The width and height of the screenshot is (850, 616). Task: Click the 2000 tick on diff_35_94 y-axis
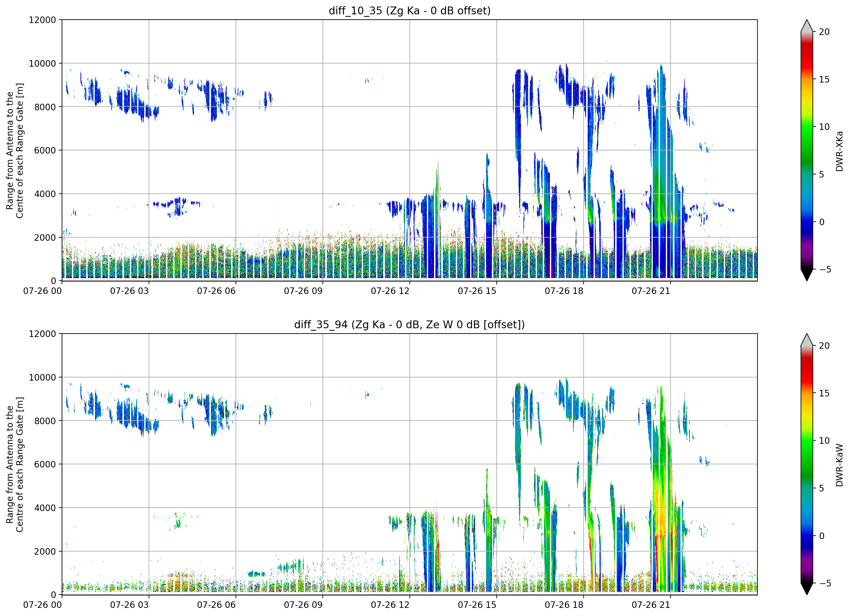pyautogui.click(x=45, y=552)
